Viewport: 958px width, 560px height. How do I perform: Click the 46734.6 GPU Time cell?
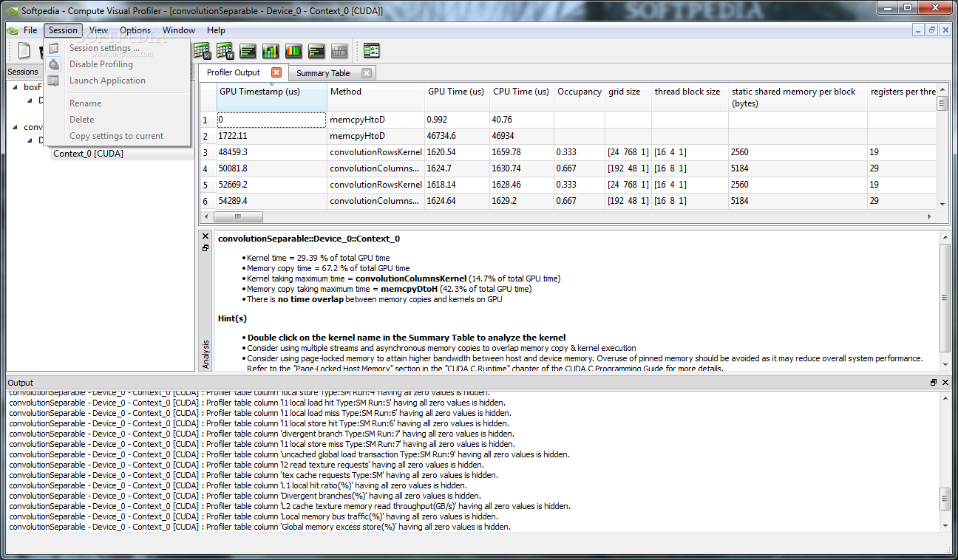tap(457, 136)
